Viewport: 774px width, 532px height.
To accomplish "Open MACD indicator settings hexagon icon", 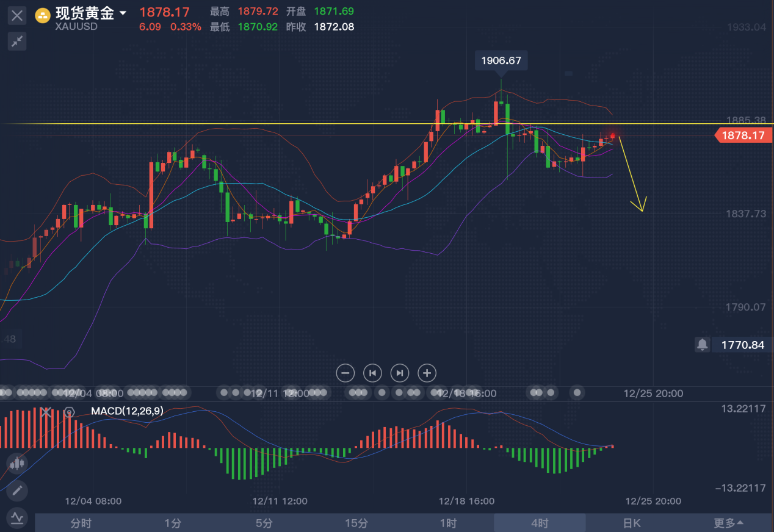I will (x=69, y=412).
